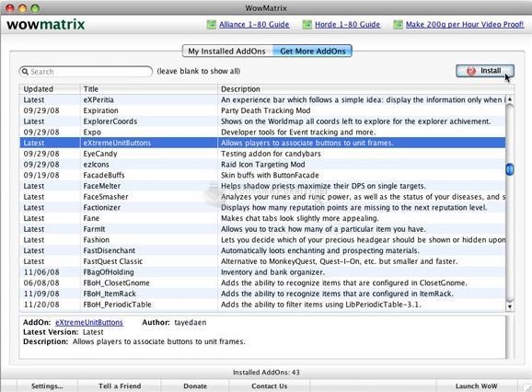Select the FaceMelter addon row
Viewport: 532px width, 392px height.
[x=262, y=186]
